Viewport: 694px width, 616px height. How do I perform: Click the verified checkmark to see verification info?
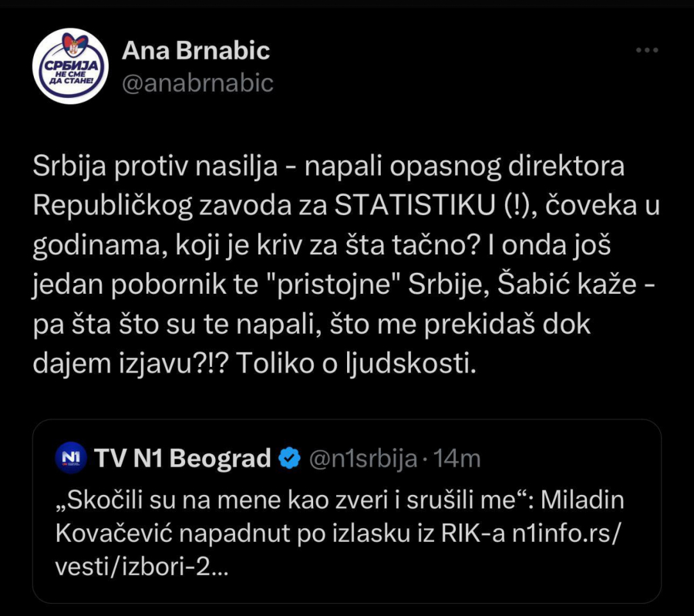click(288, 456)
